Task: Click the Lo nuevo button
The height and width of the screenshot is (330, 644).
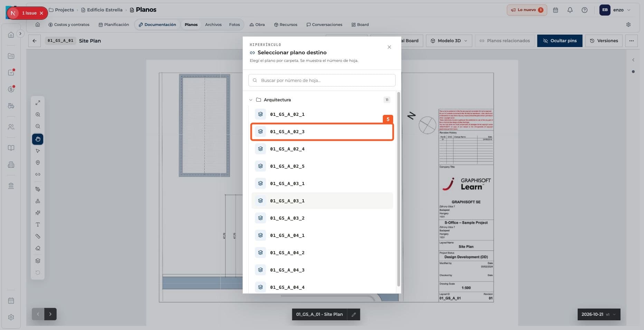Action: [x=527, y=10]
